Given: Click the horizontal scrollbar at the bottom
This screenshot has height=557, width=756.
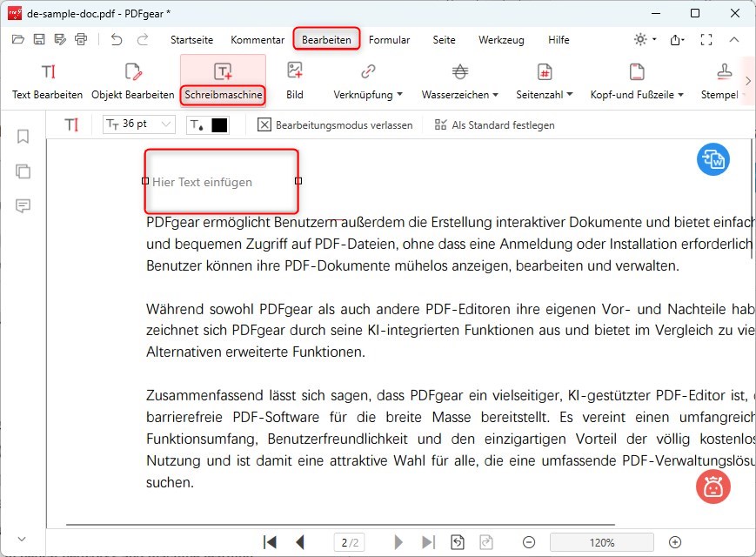Looking at the screenshot, I should (340, 524).
